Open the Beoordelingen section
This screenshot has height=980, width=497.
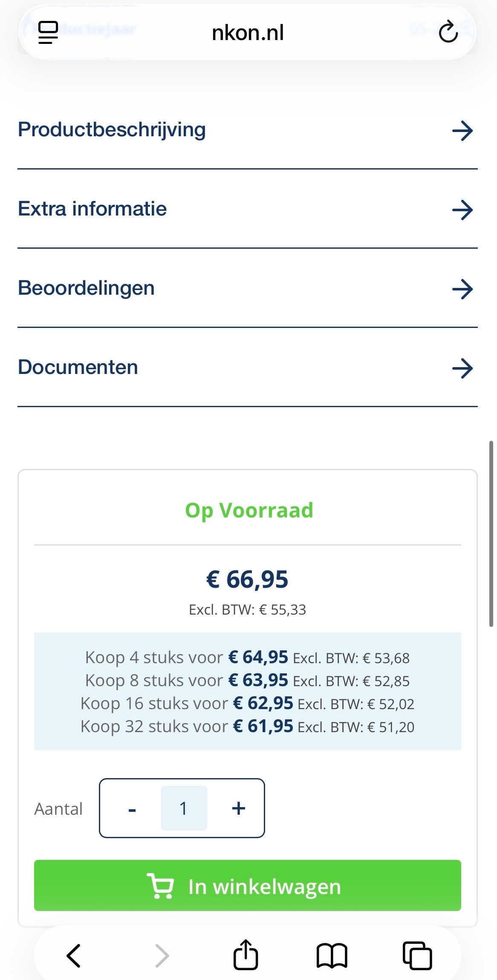coord(86,288)
